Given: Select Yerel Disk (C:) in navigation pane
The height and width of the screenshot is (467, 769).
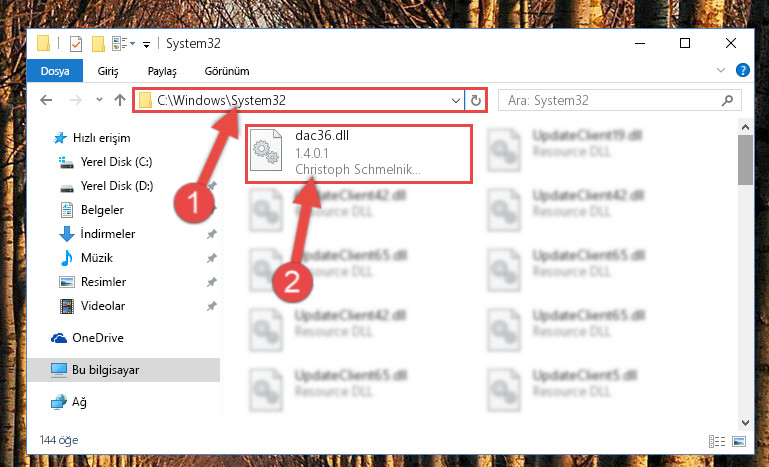Looking at the screenshot, I should pos(116,162).
